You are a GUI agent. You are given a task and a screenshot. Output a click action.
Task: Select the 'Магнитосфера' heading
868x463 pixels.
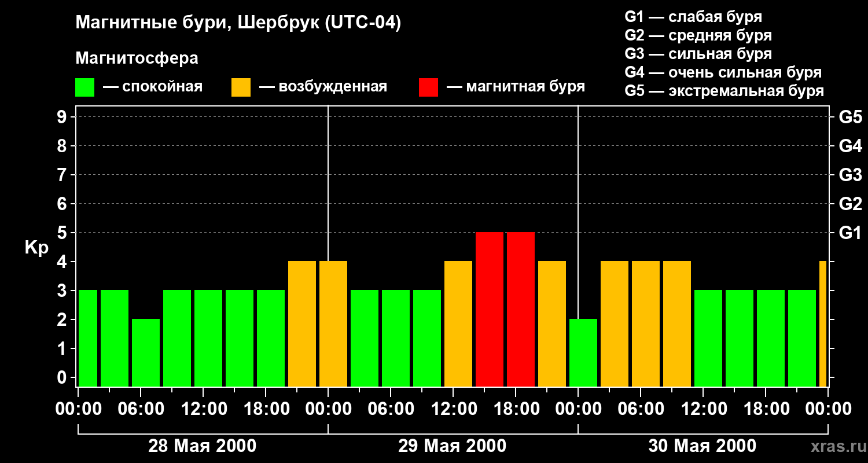point(137,58)
